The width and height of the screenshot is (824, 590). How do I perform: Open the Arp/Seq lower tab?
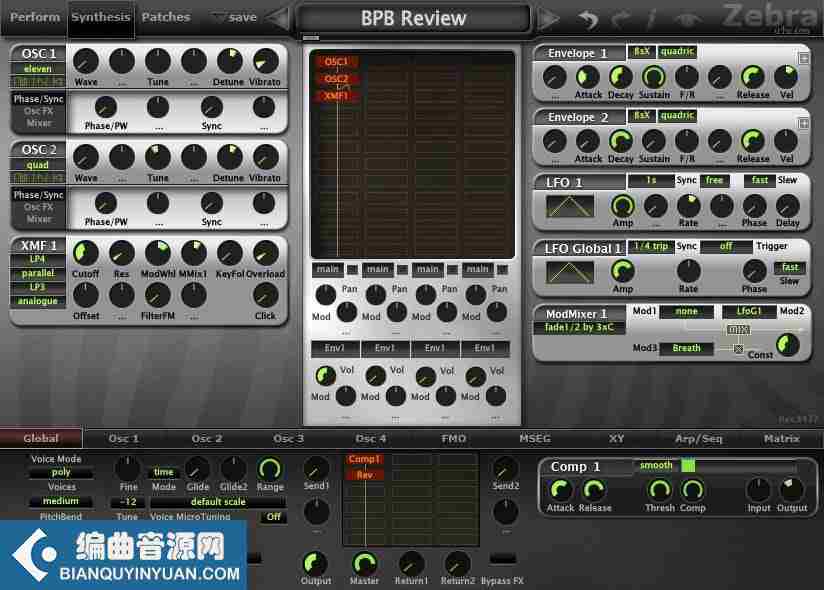[698, 438]
